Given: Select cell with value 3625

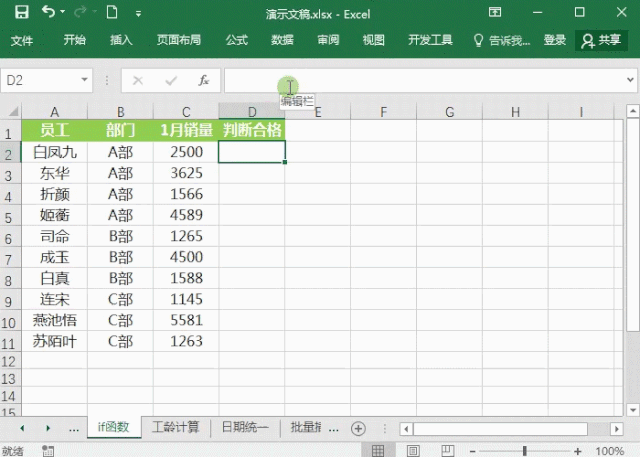Looking at the screenshot, I should 186,173.
